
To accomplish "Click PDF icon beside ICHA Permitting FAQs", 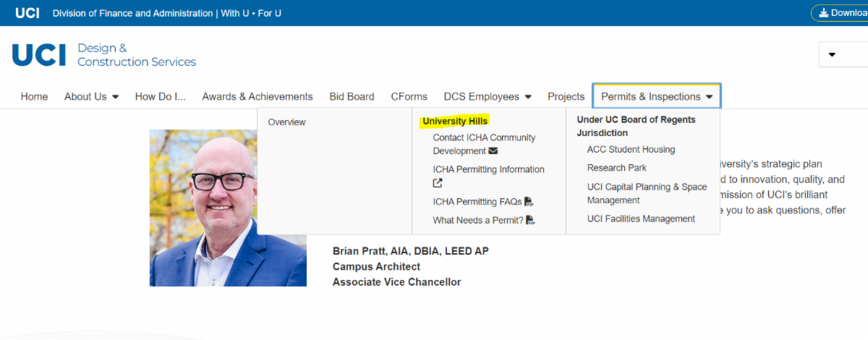I will pos(529,202).
